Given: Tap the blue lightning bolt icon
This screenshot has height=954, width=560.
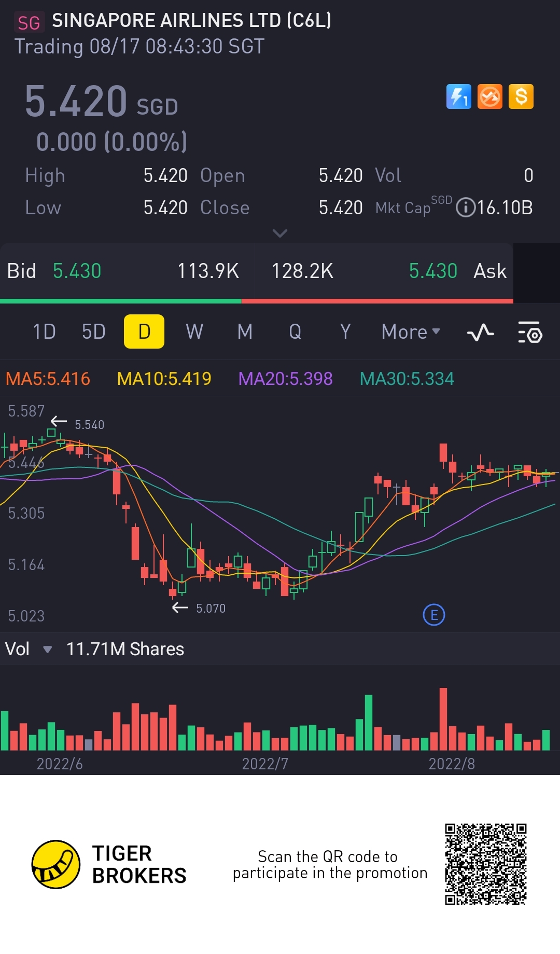Looking at the screenshot, I should (x=459, y=96).
